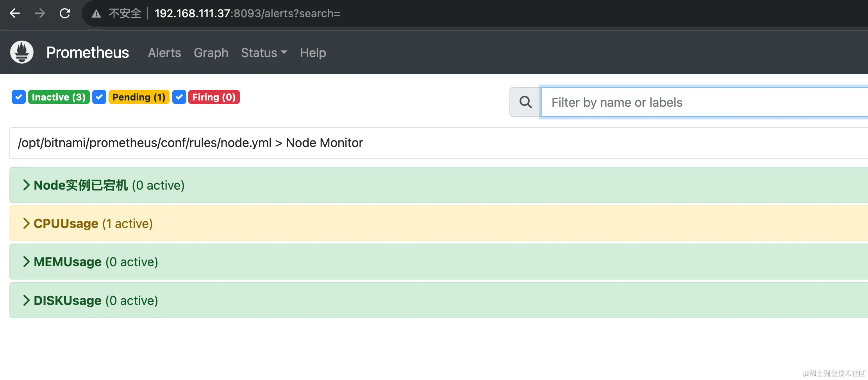Viewport: 868px width, 380px height.
Task: Open the Help link
Action: point(313,53)
